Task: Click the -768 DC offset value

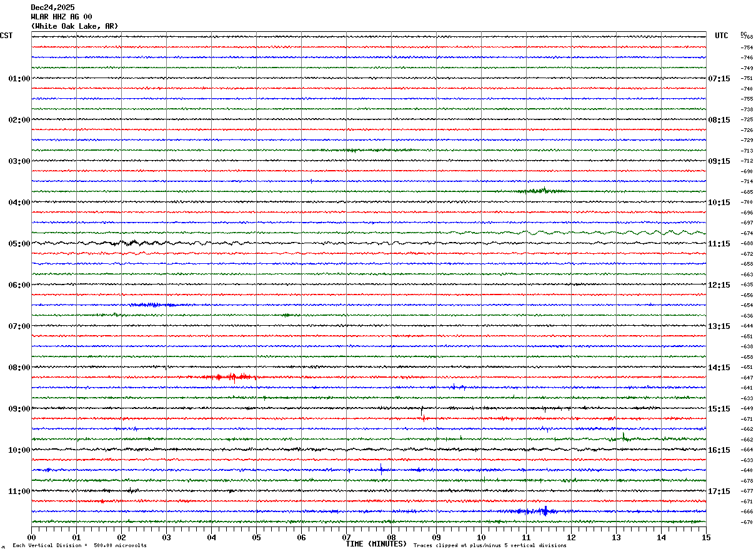Action: point(747,38)
